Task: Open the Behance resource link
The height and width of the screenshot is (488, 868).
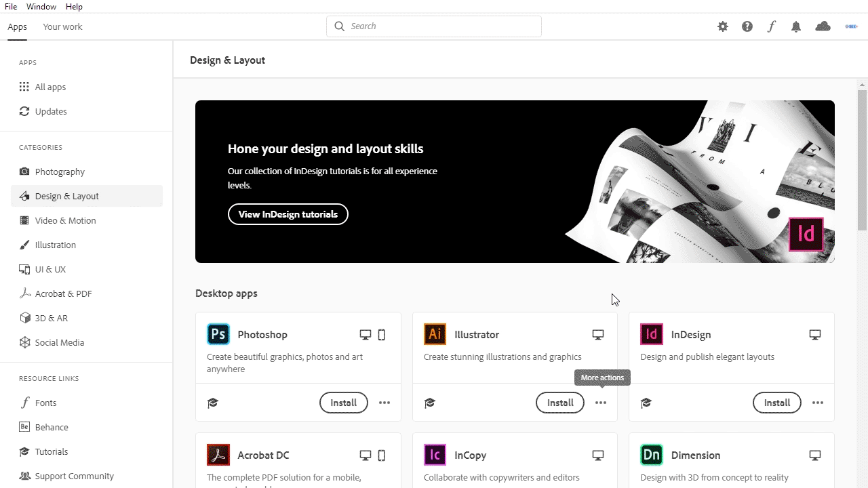Action: click(52, 427)
